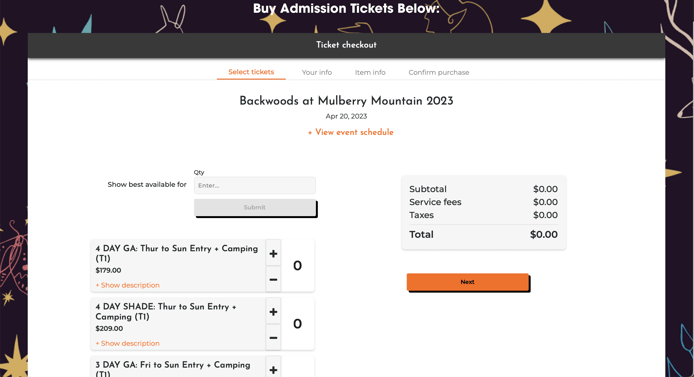The image size is (694, 377).
Task: Decrease 4 DAY GA ticket quantity with minus
Action: tap(273, 279)
